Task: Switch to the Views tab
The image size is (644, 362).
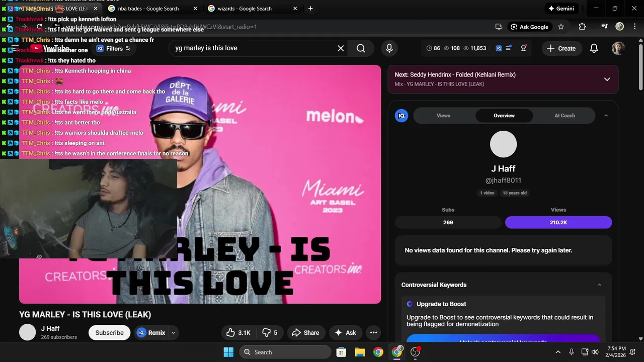Action: pos(443,116)
